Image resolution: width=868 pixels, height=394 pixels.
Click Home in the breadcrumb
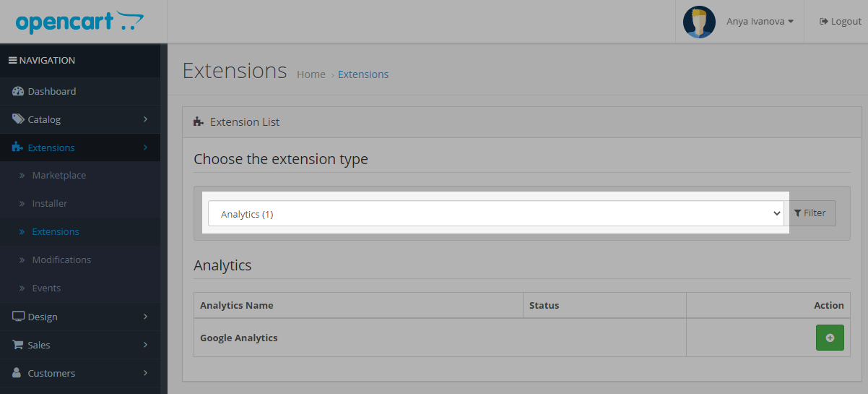[x=311, y=74]
